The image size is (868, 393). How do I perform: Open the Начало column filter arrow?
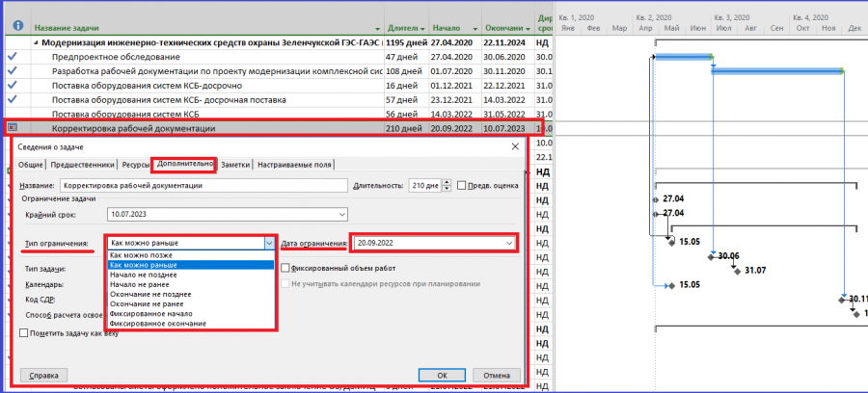click(475, 28)
